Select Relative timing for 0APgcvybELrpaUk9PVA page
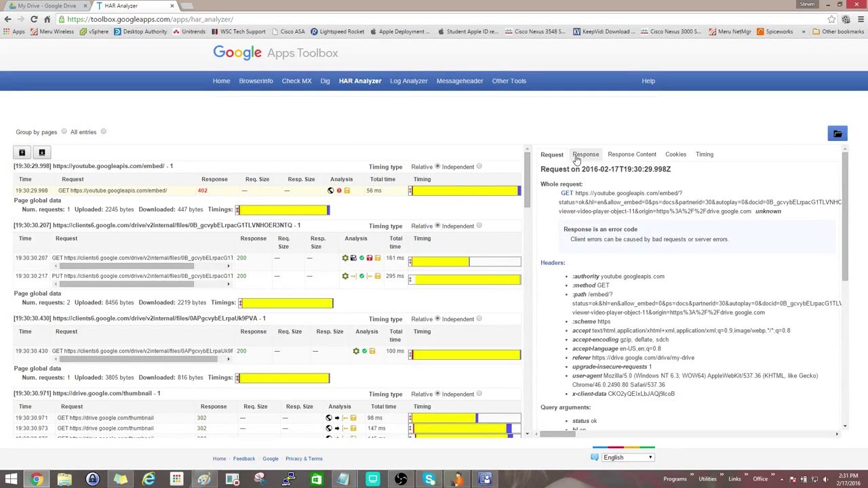The image size is (868, 488). click(x=437, y=319)
